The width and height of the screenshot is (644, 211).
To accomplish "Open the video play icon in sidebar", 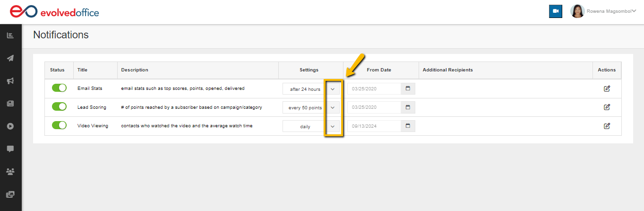I will tap(10, 126).
